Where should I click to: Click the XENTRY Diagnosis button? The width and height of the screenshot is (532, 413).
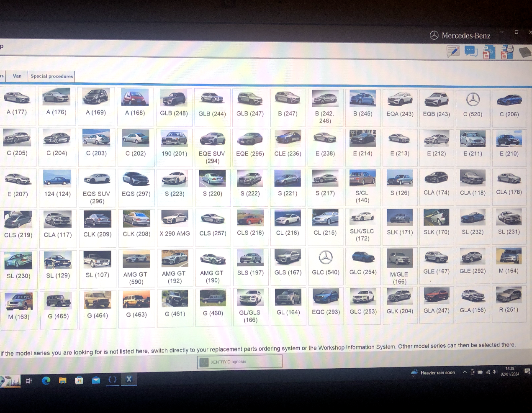[239, 362]
